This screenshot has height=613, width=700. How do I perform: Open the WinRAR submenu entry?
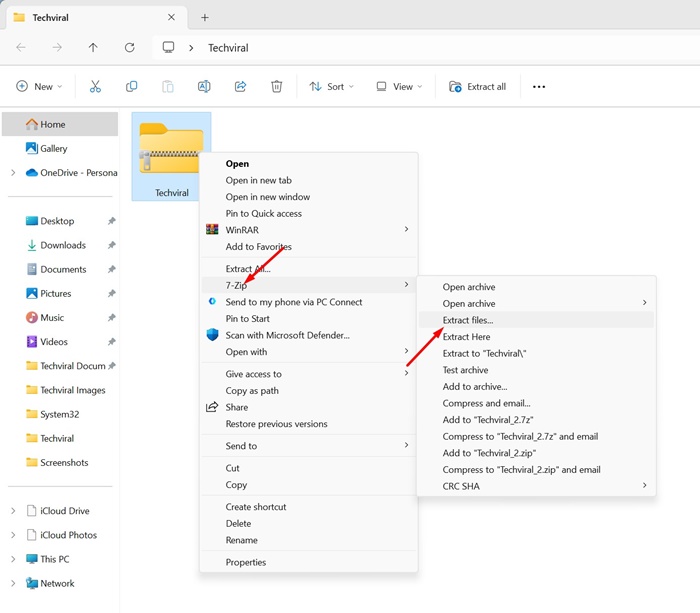(308, 229)
